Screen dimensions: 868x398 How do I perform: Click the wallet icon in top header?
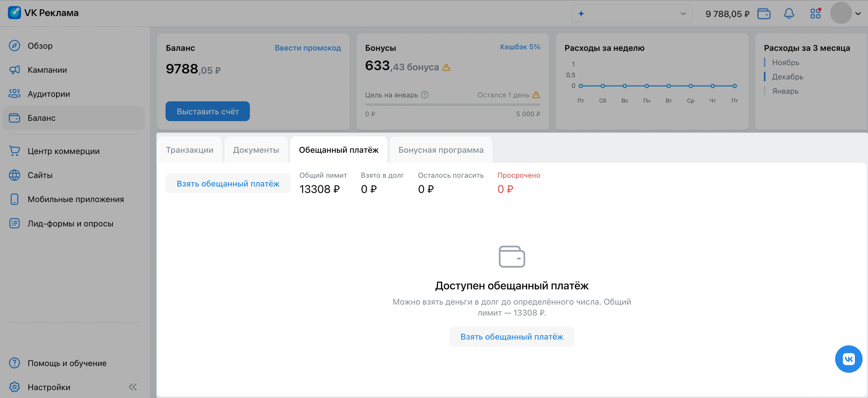point(764,14)
